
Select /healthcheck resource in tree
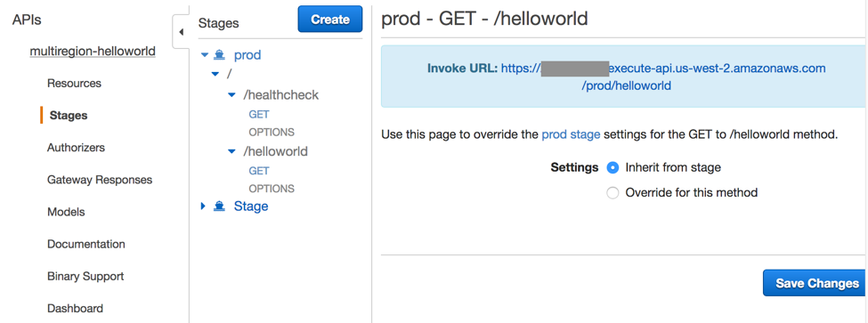[x=281, y=95]
